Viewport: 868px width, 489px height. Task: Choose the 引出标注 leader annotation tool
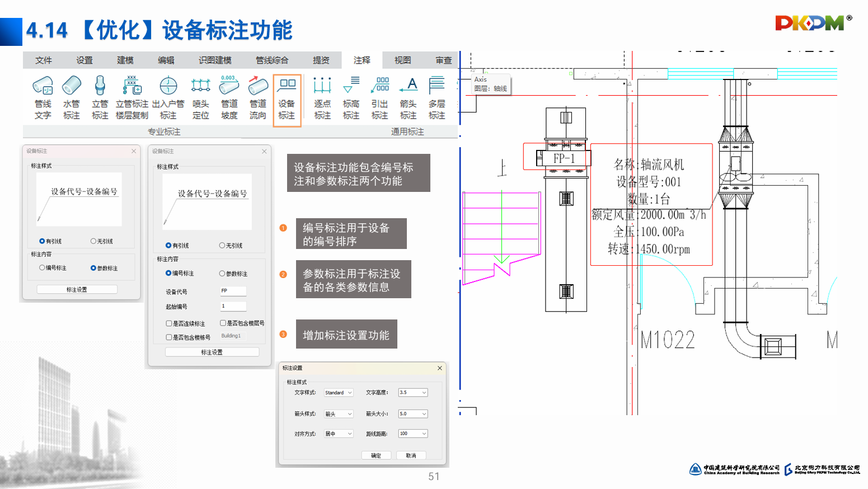click(380, 98)
